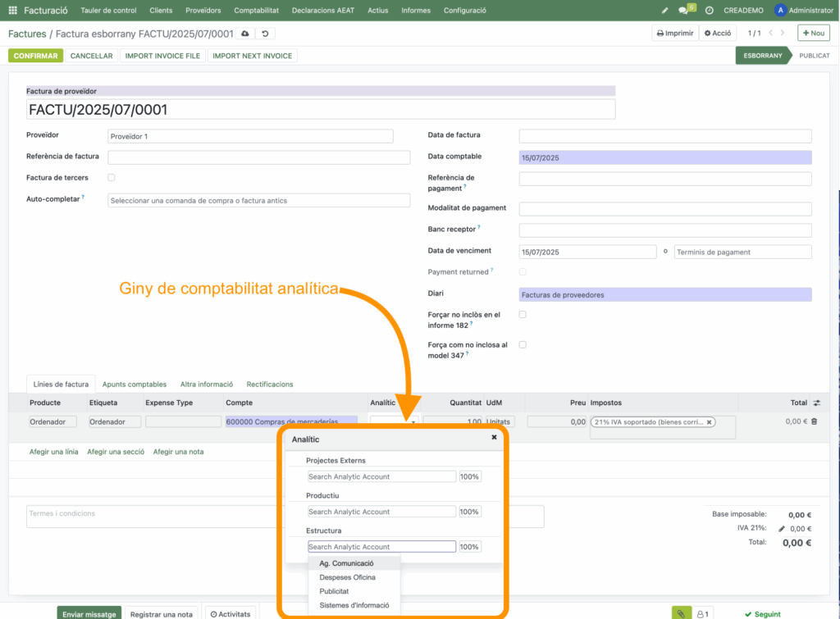840x619 pixels.
Task: Open column settings icon next to Total
Action: coord(816,403)
